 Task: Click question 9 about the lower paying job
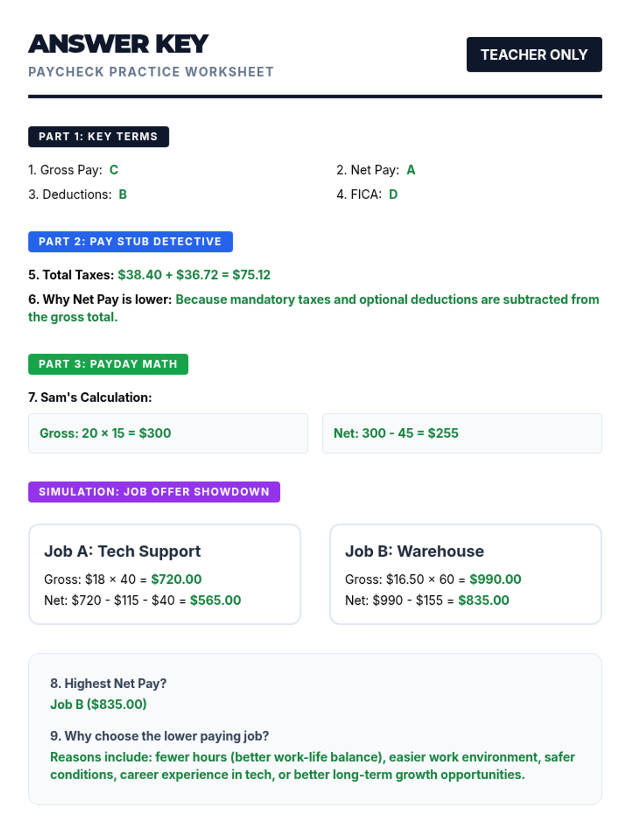click(159, 736)
